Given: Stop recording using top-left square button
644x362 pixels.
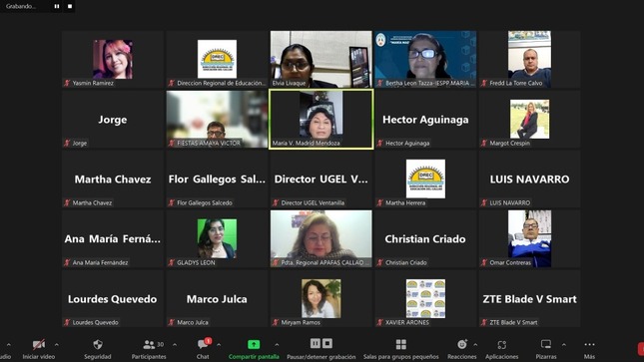Looking at the screenshot, I should 70,6.
